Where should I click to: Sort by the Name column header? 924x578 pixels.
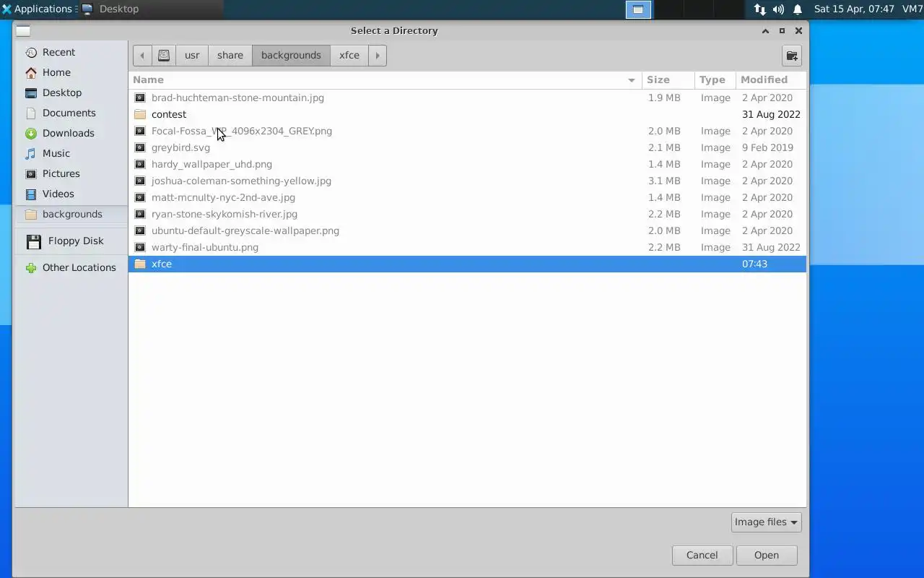[385, 79]
